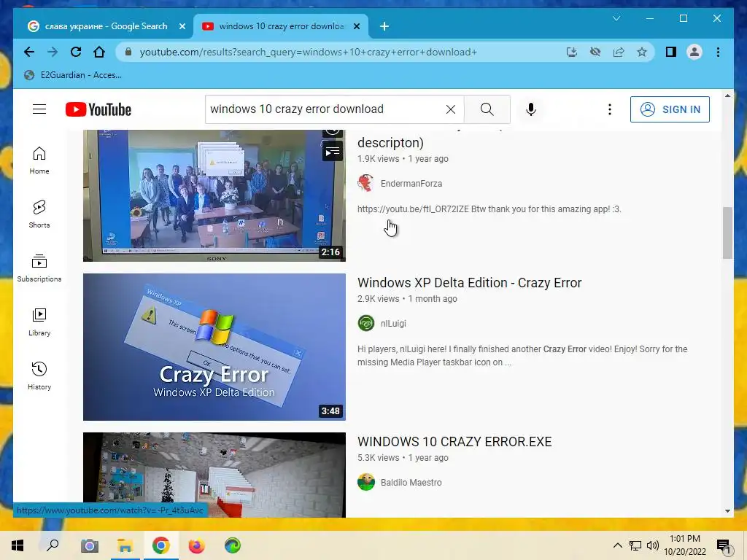This screenshot has width=747, height=560.
Task: Click the scrollbar down arrow
Action: (x=727, y=511)
